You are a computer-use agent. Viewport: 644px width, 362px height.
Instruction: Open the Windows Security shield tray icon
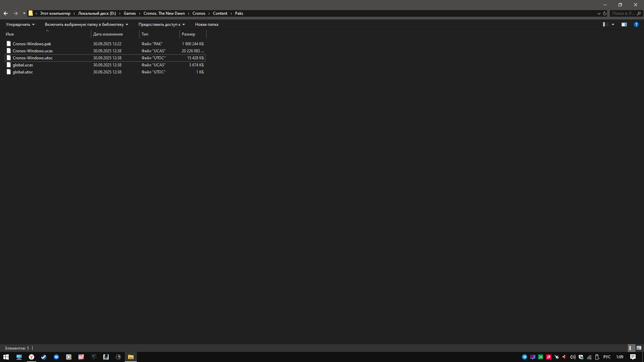coord(581,357)
